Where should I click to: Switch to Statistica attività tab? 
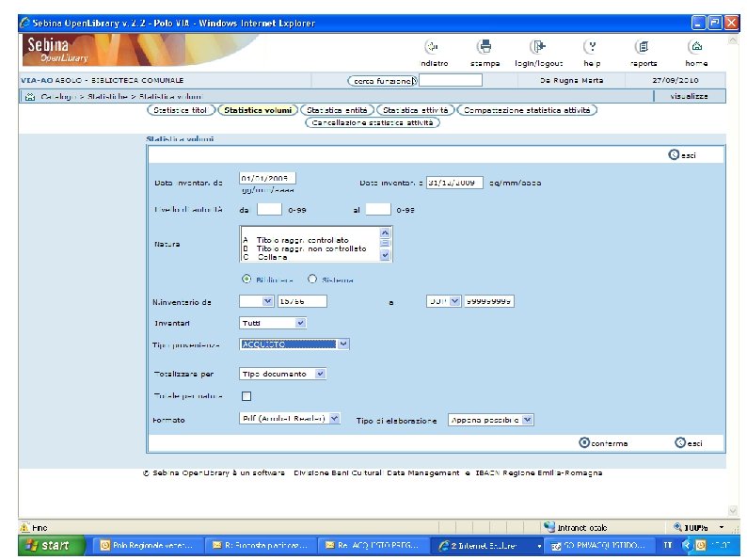click(416, 110)
